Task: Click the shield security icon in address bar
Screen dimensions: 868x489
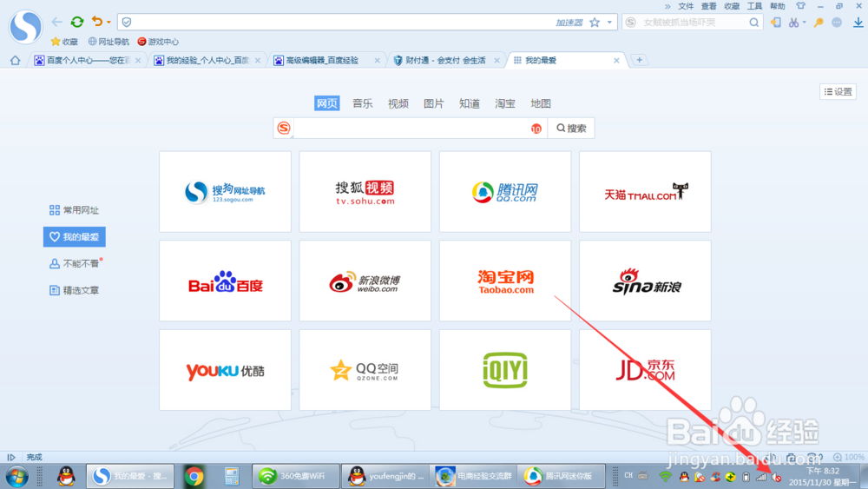Action: [127, 23]
